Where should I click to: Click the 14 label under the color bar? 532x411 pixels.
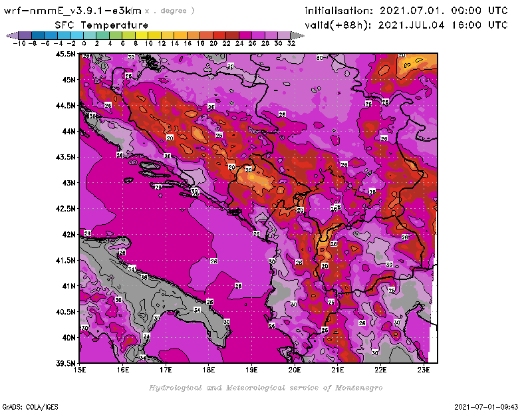tap(175, 43)
